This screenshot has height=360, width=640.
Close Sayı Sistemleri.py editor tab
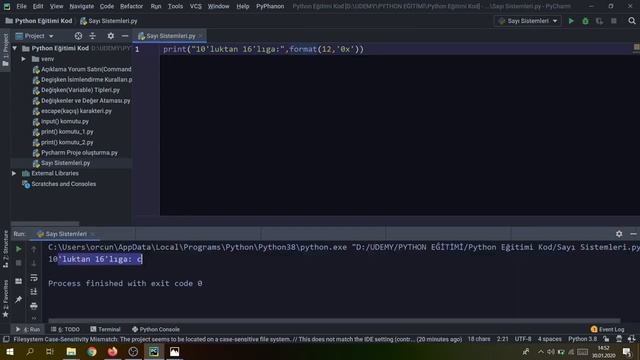pyautogui.click(x=200, y=36)
